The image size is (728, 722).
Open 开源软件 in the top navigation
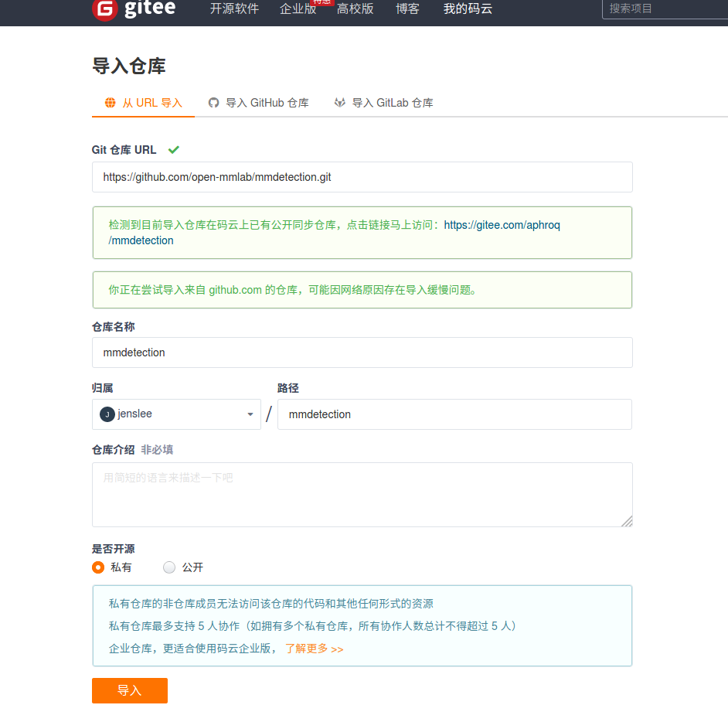(x=234, y=9)
